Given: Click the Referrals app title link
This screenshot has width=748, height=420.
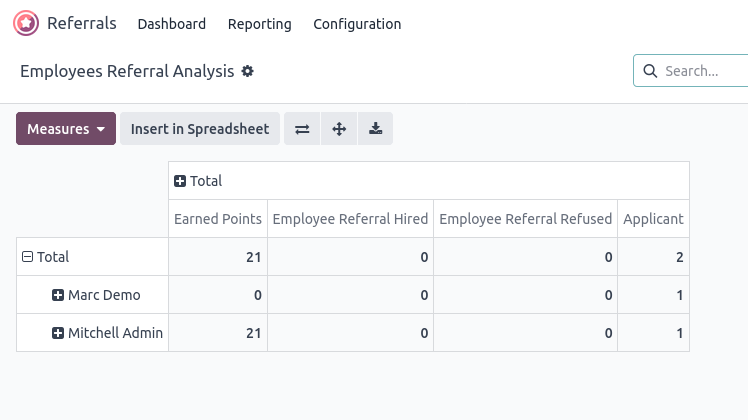Looking at the screenshot, I should (82, 23).
